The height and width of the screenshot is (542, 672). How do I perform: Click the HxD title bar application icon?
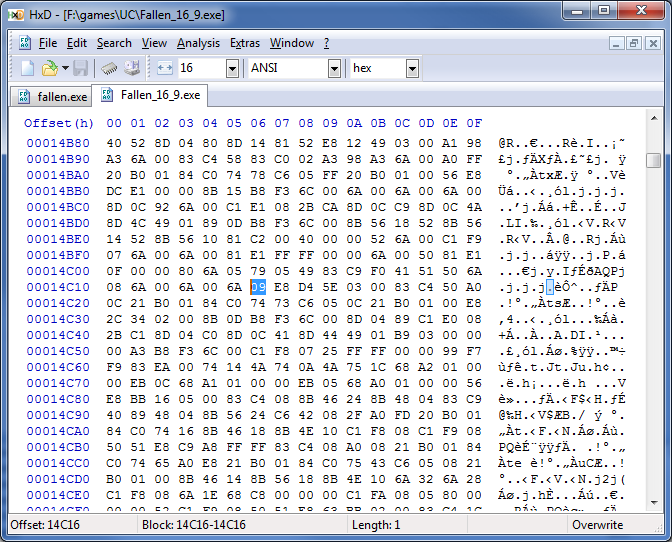16,15
